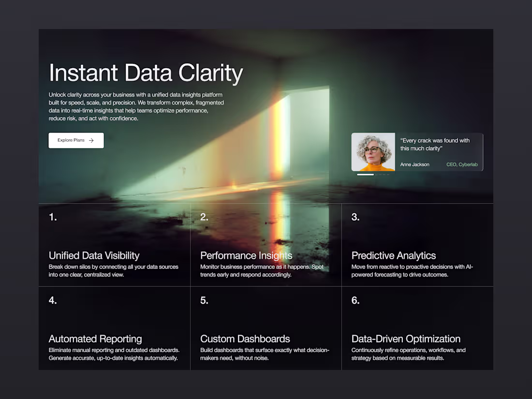Click the Instant Data Clarity headline
The width and height of the screenshot is (532, 399).
[146, 73]
